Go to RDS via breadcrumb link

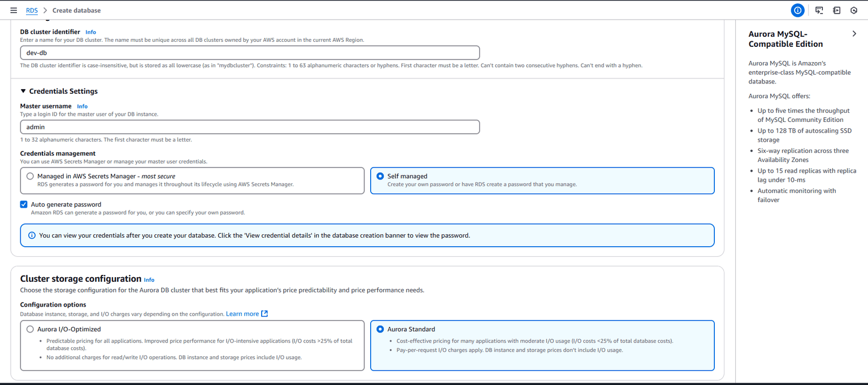pos(32,10)
